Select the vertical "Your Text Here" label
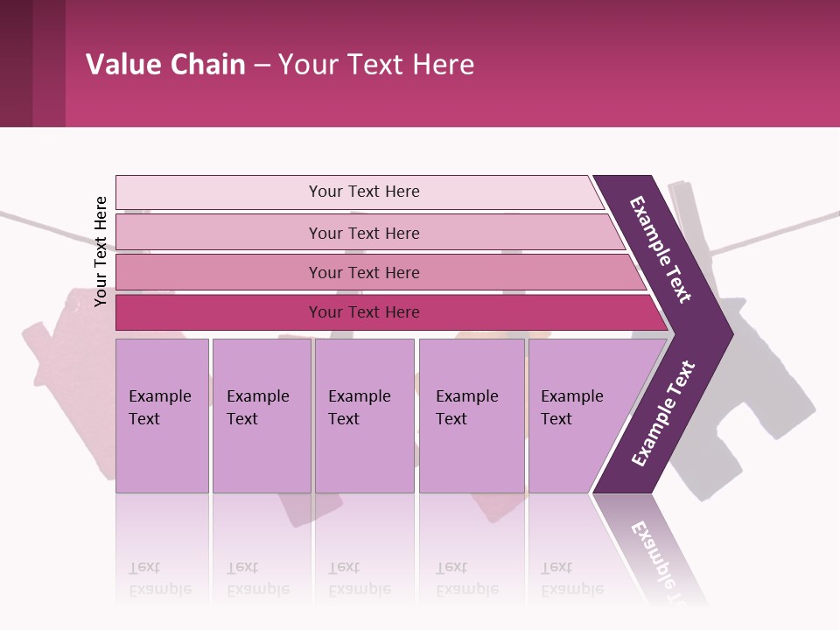840x630 pixels. (x=101, y=251)
